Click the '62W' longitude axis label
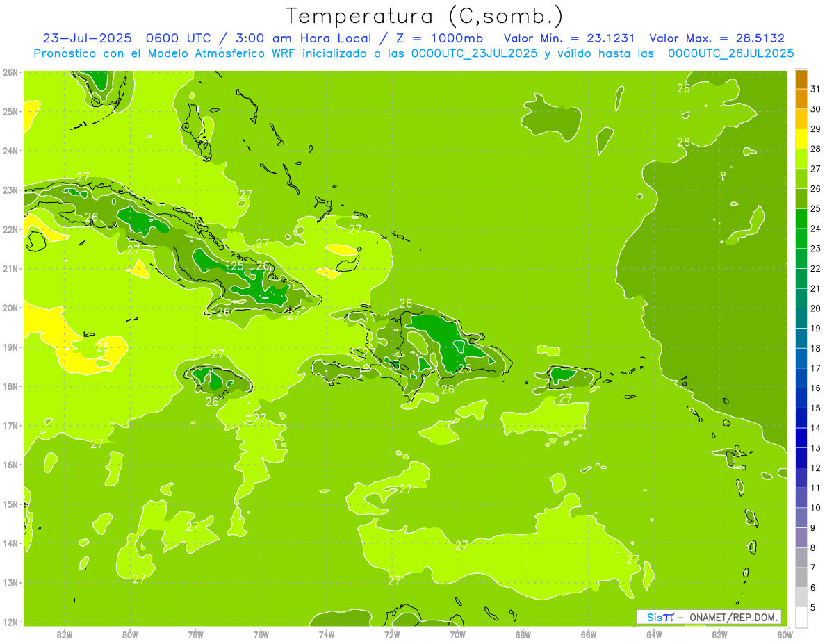The height and width of the screenshot is (644, 834). [x=720, y=634]
